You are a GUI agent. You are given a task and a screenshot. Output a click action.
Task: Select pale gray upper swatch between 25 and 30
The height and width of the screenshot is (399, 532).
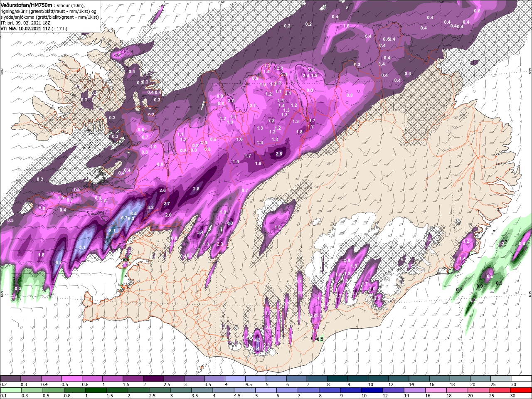(x=501, y=379)
